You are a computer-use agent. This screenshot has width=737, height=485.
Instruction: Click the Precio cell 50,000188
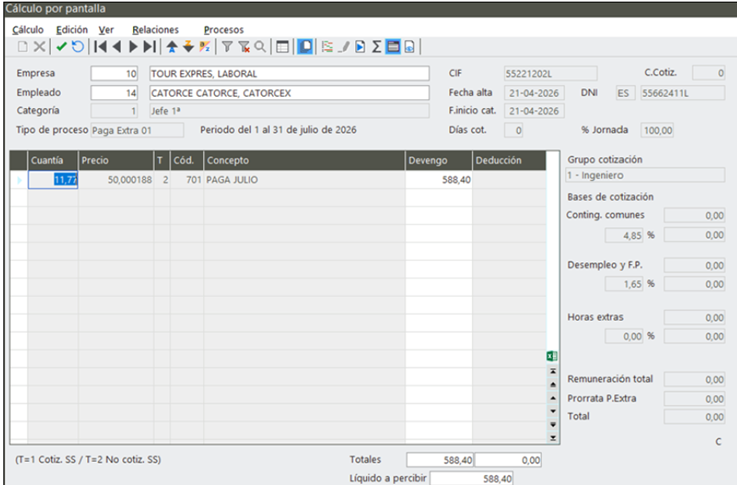pyautogui.click(x=116, y=180)
